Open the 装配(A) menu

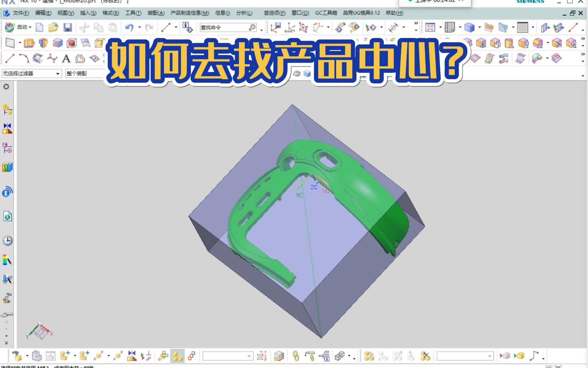tap(156, 13)
